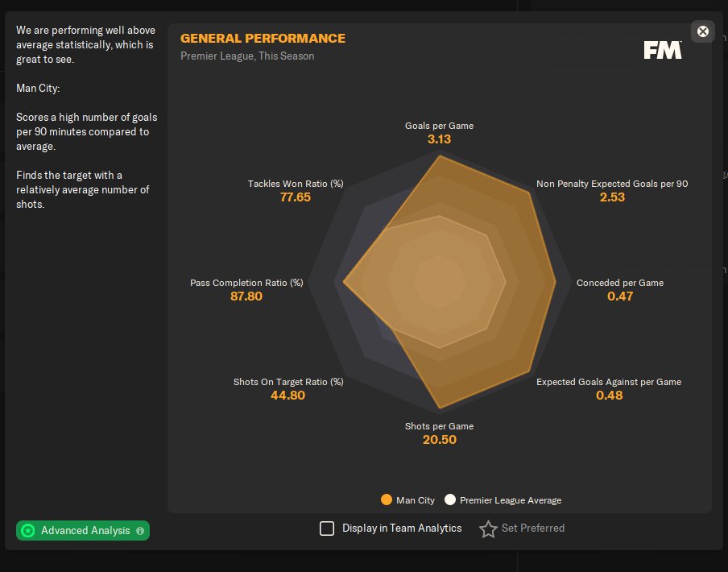Image resolution: width=728 pixels, height=572 pixels.
Task: Click the 20.50 shots per game value
Action: click(439, 439)
